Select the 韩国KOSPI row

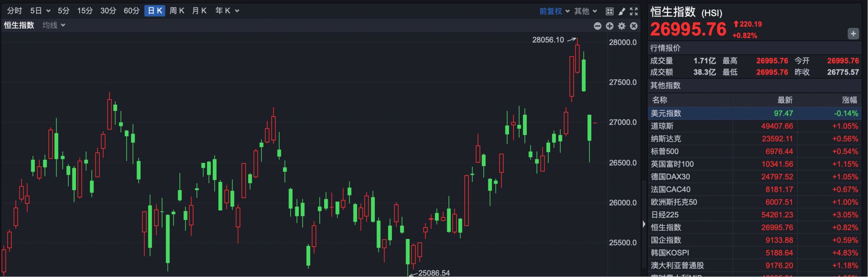pos(755,253)
